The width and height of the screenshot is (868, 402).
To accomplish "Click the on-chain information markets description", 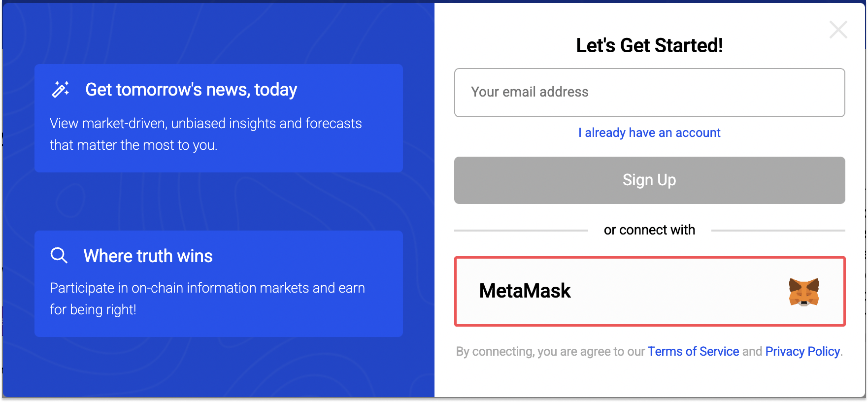I will tap(207, 299).
